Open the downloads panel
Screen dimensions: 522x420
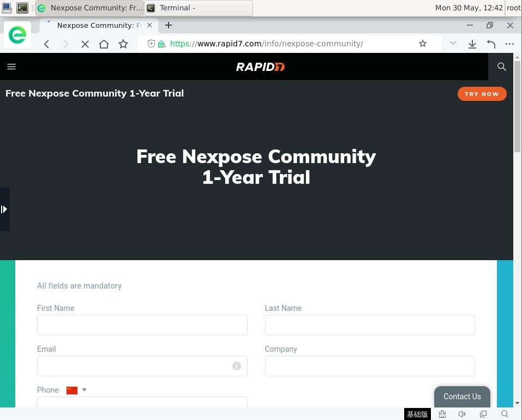[x=472, y=44]
